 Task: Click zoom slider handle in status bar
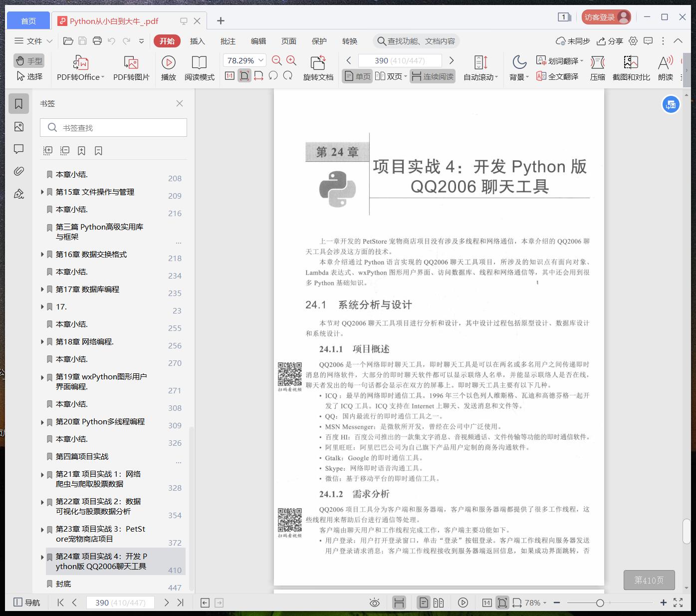point(600,603)
